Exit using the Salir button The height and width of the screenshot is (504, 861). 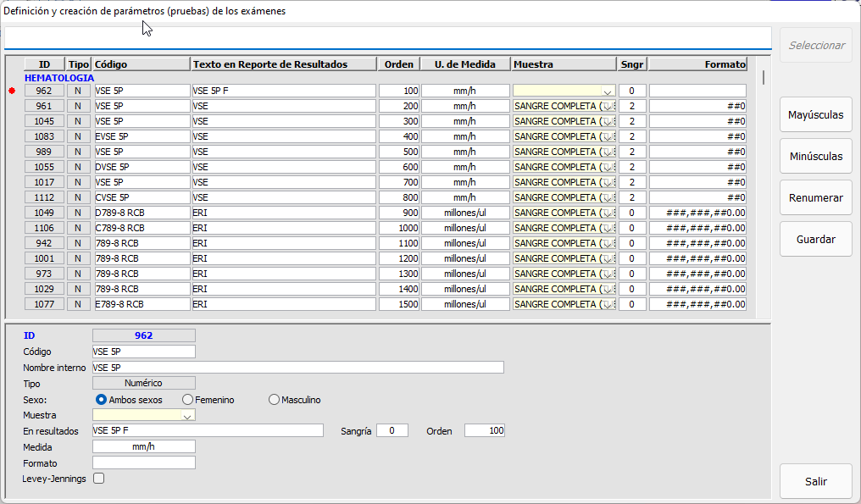tap(815, 481)
